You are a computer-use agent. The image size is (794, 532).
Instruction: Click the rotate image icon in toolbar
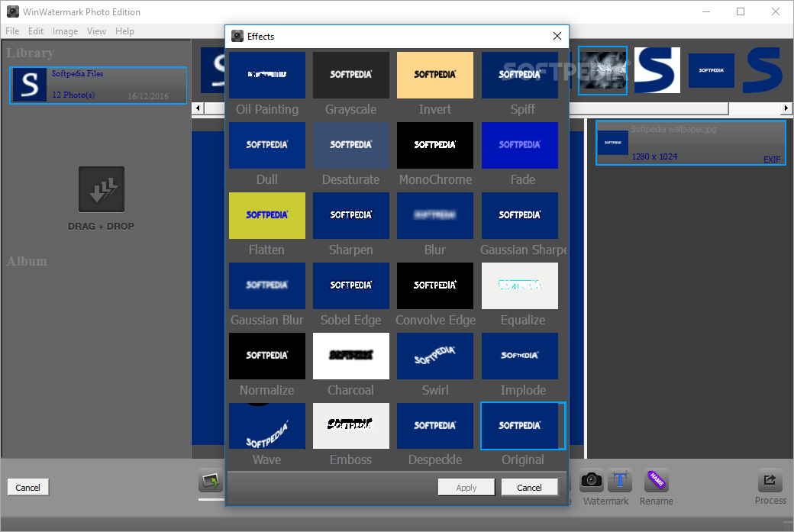point(211,480)
